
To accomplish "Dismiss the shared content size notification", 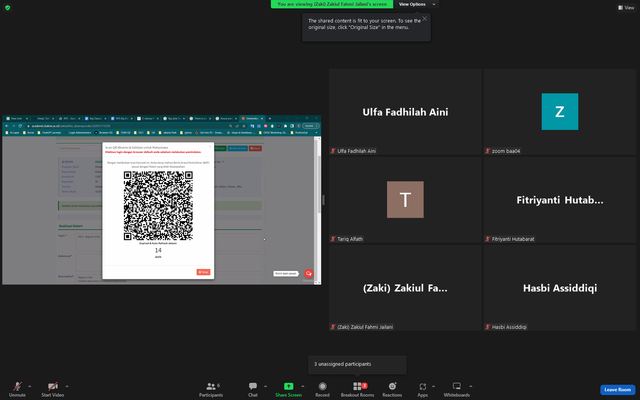I will point(424,18).
